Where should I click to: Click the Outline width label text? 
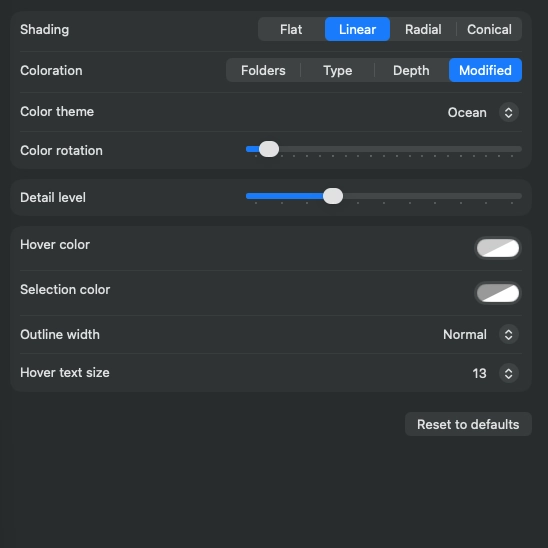[60, 334]
